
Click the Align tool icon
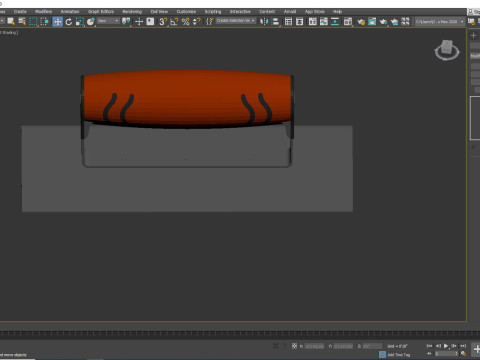point(275,22)
